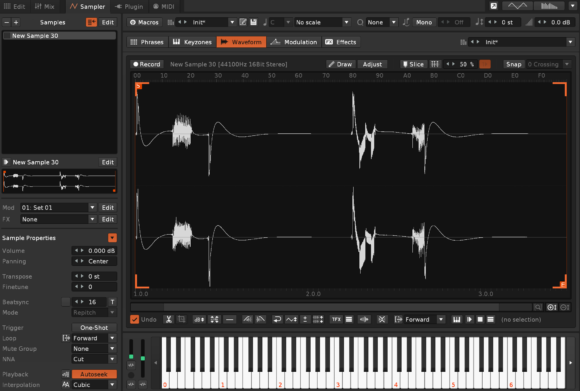580x391 pixels.
Task: Click the loop cross-fade X icon
Action: click(382, 320)
